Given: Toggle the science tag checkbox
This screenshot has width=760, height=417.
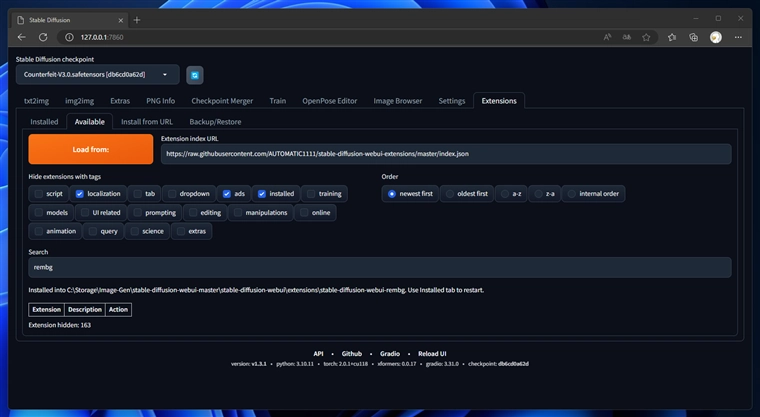Looking at the screenshot, I should pos(135,231).
